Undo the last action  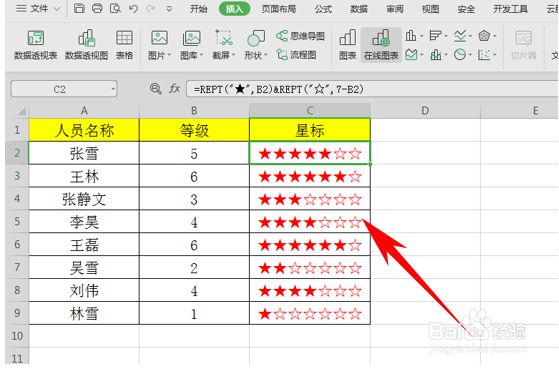coord(133,9)
